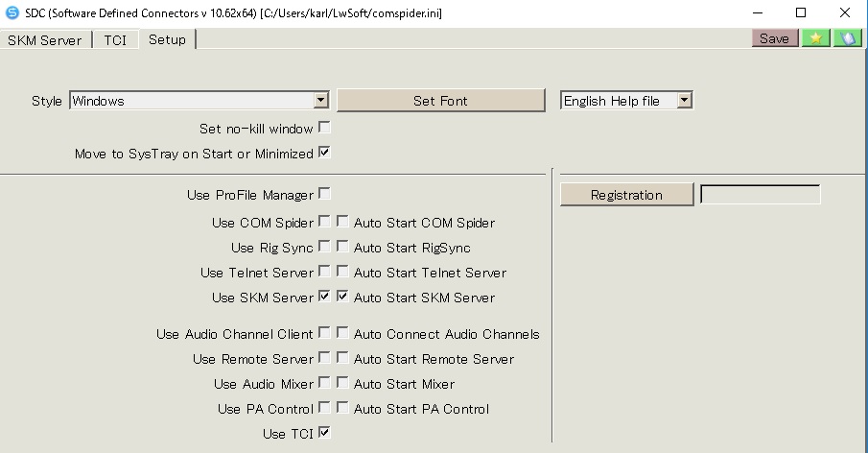Disable the Use TCI checkbox
This screenshot has width=868, height=453.
pos(325,433)
